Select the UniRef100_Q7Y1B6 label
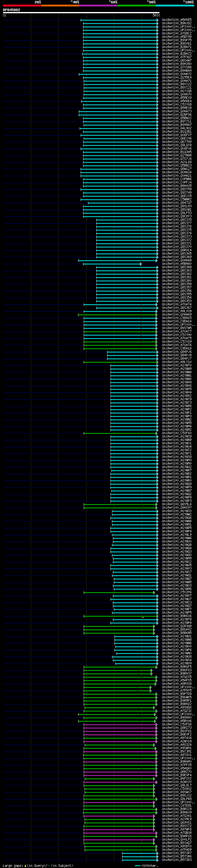The image size is (197, 868). 176,67
